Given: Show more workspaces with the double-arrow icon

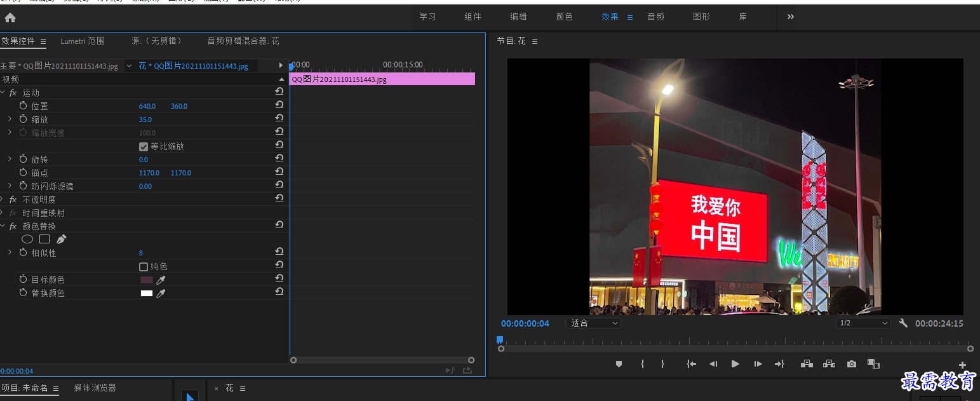Looking at the screenshot, I should [791, 17].
